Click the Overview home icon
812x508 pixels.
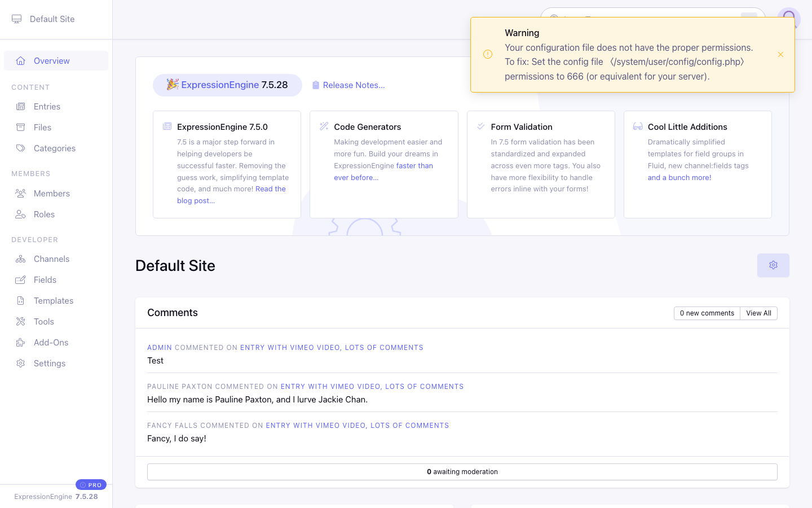coord(21,61)
